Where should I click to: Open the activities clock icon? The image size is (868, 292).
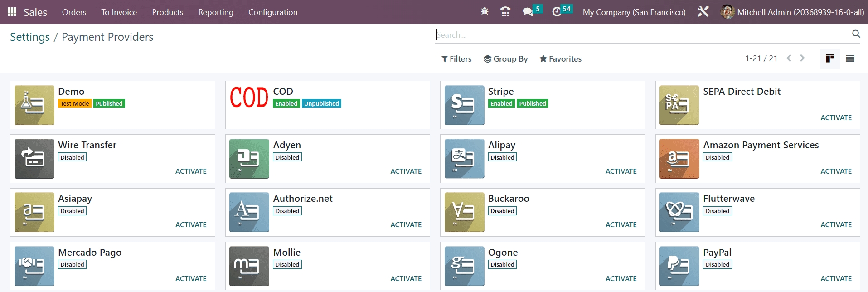coord(557,12)
